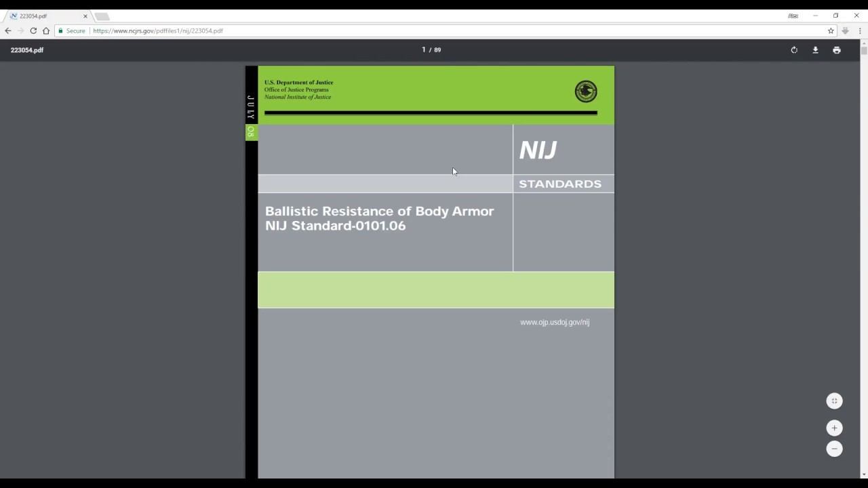The width and height of the screenshot is (868, 488).
Task: Click the fit to page button
Action: 834,401
